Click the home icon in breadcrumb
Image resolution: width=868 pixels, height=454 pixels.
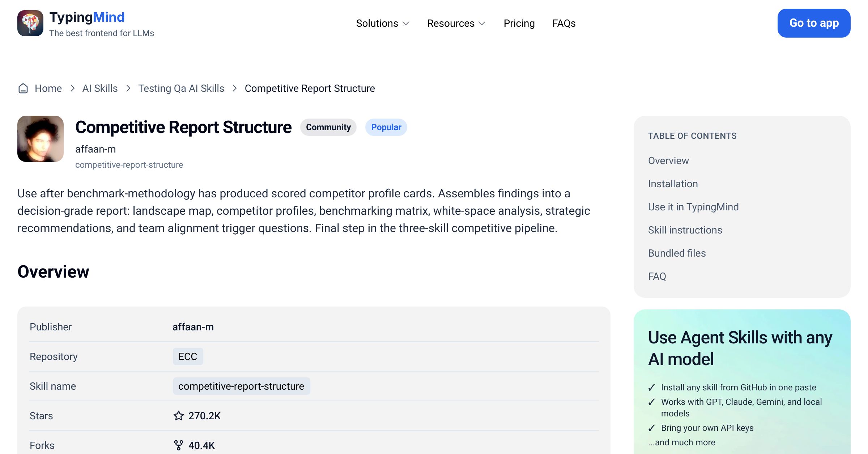[23, 89]
